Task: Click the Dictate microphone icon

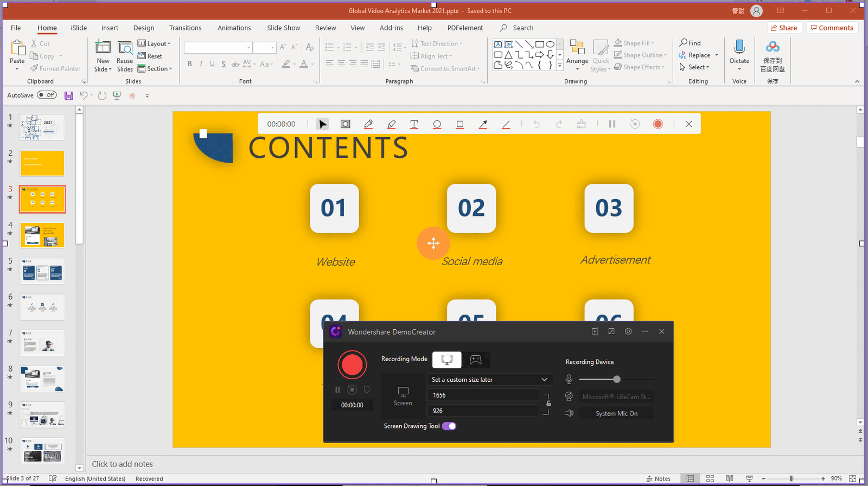Action: 739,47
